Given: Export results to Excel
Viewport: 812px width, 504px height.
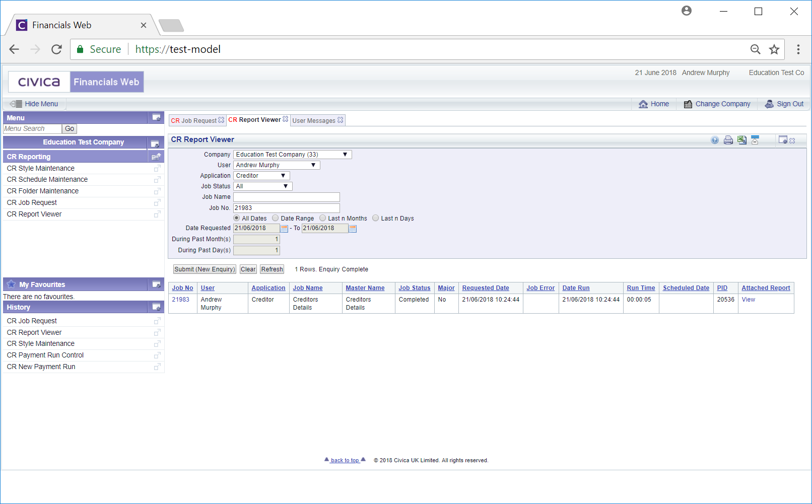Looking at the screenshot, I should (x=742, y=140).
